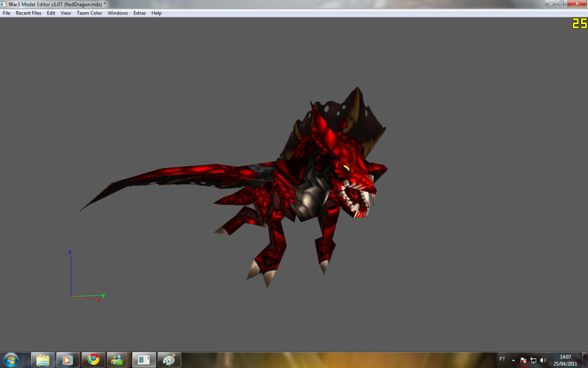This screenshot has height=368, width=588.
Task: Click the War3 Model Editor title icon
Action: coord(3,4)
